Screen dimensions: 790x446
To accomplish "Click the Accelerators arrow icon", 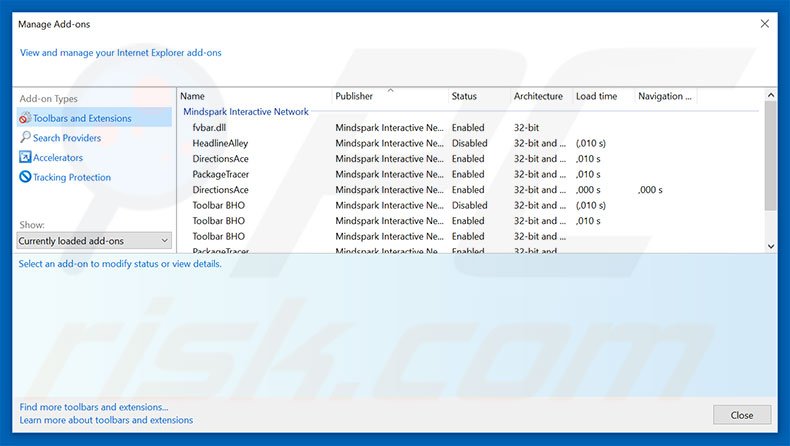I will tap(25, 157).
